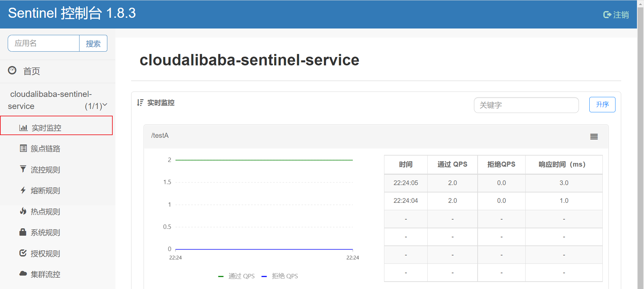
Task: Click the 22:24:05 time cell
Action: point(406,183)
